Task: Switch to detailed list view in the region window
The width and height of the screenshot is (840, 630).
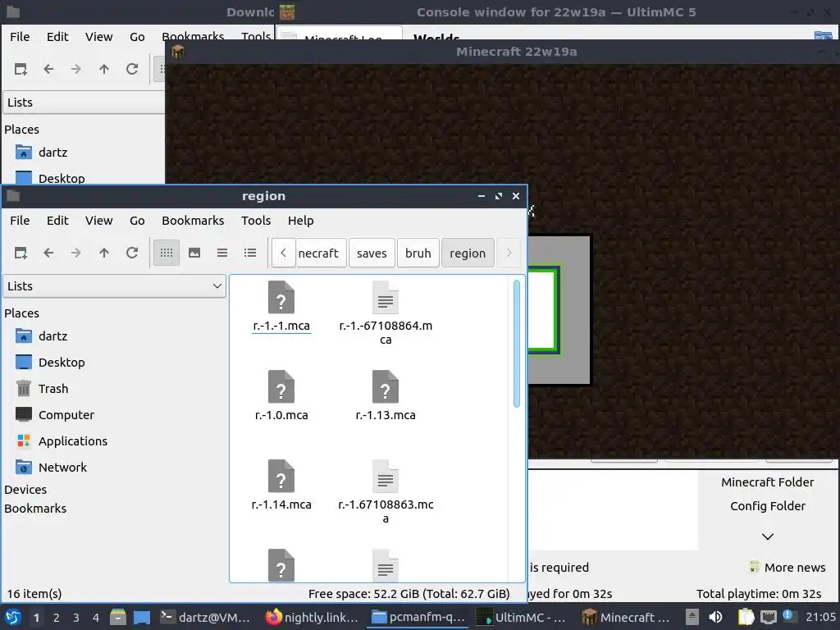Action: (250, 253)
